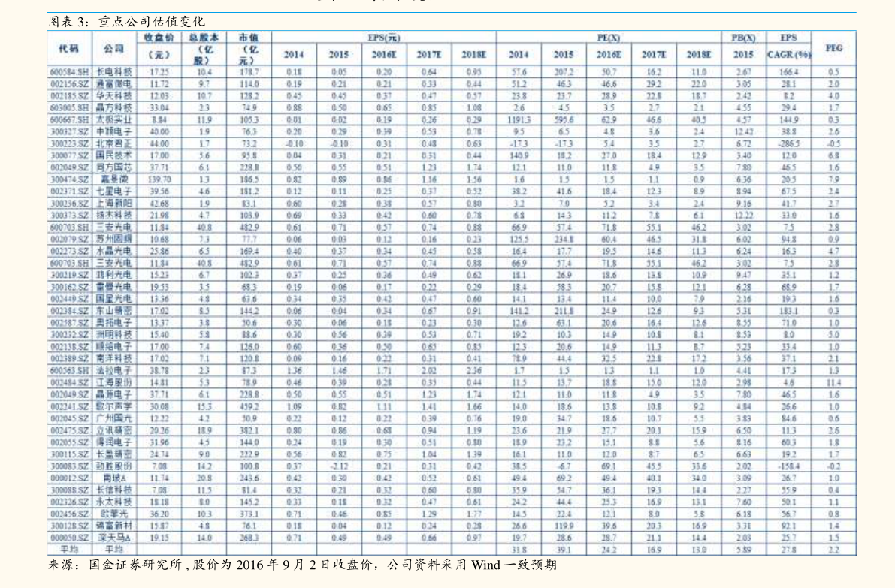
Task: Select stock code 300077.SZ
Action: coord(69,155)
